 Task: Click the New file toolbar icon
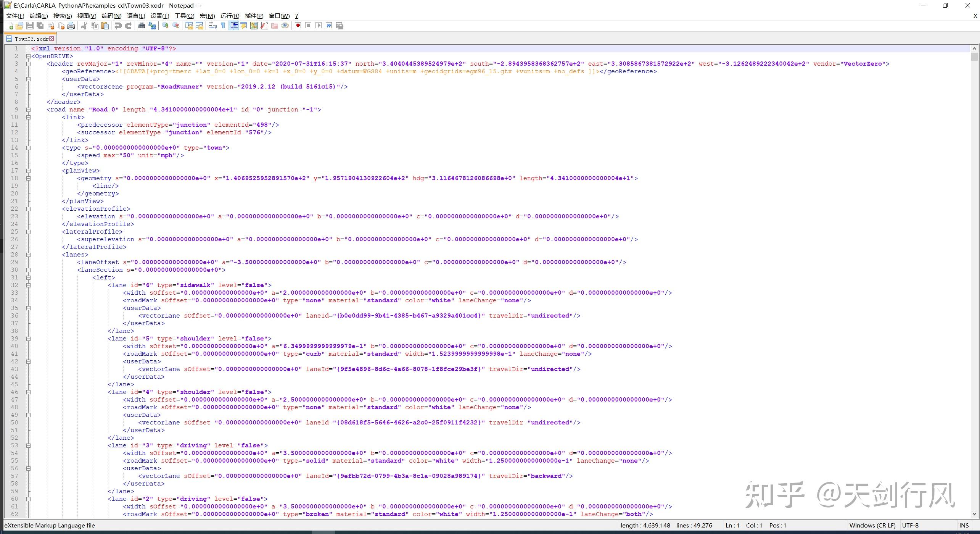(10, 26)
